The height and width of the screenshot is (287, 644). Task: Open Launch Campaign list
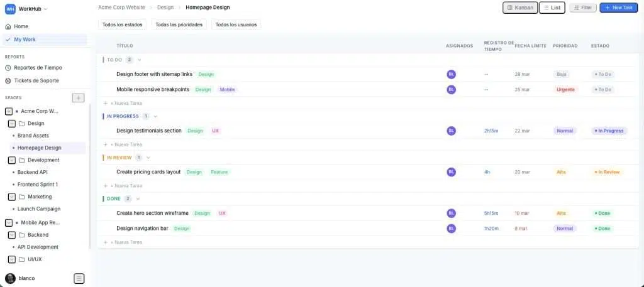[x=39, y=208]
